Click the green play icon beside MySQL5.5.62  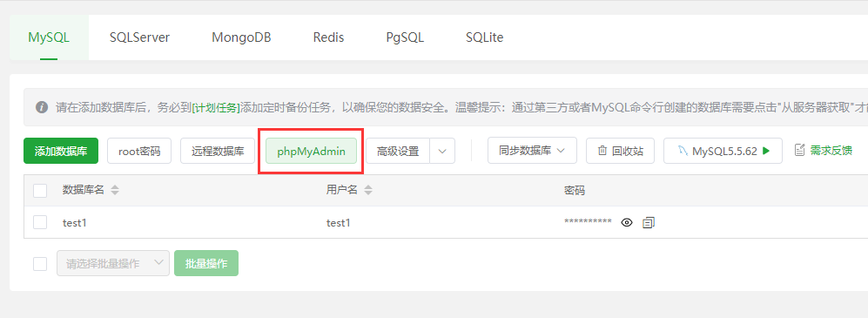766,151
